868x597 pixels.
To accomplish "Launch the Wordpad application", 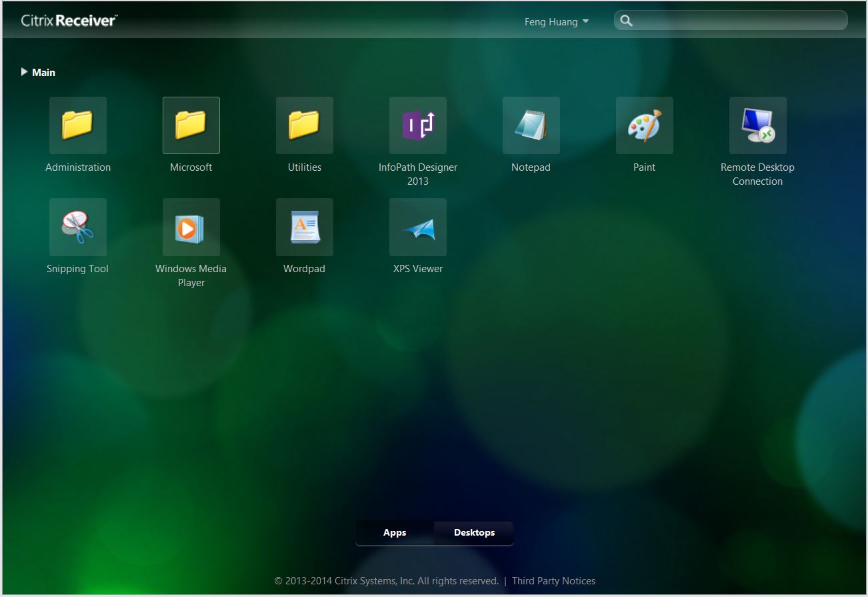I will (x=305, y=227).
